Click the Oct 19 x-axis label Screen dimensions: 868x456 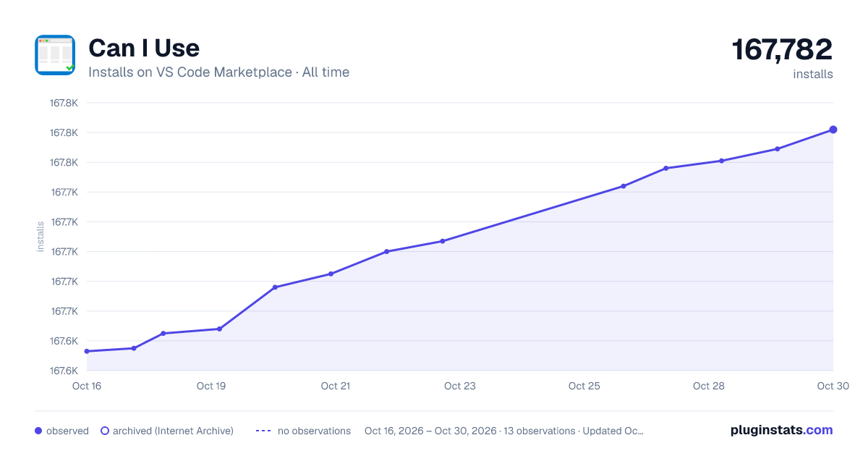tap(211, 386)
